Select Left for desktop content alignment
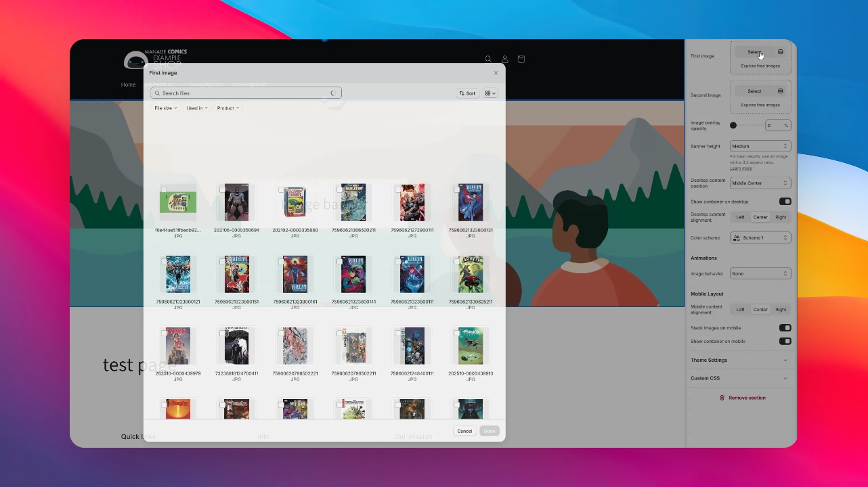This screenshot has width=868, height=487. [x=740, y=217]
